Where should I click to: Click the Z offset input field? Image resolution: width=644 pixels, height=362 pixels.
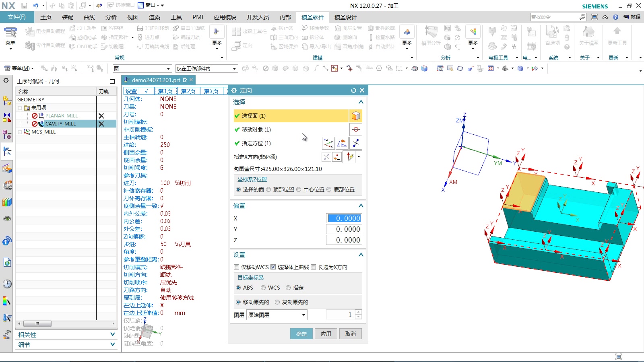click(344, 240)
